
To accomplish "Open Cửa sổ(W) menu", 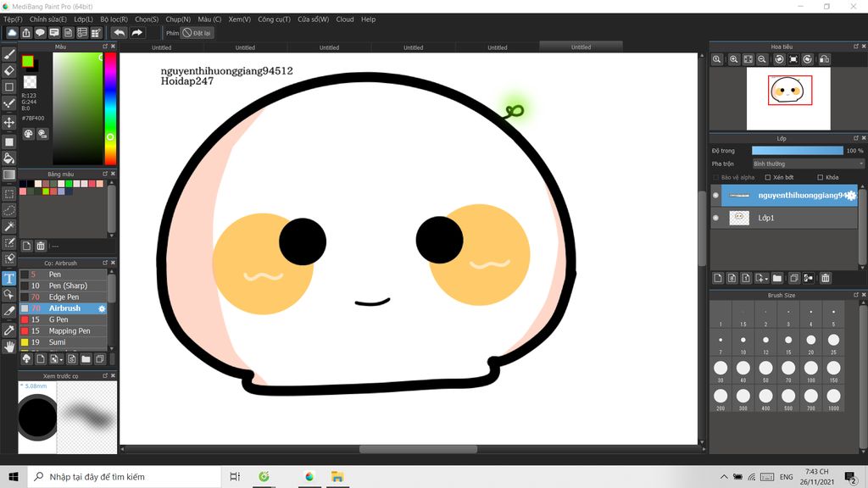I will click(314, 19).
